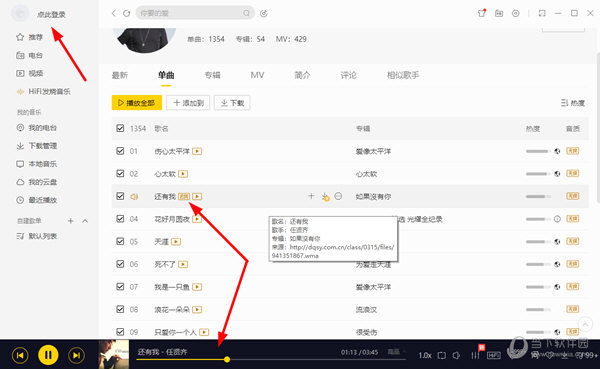Open the settings circle icon in title bar
The height and width of the screenshot is (369, 600).
(516, 13)
